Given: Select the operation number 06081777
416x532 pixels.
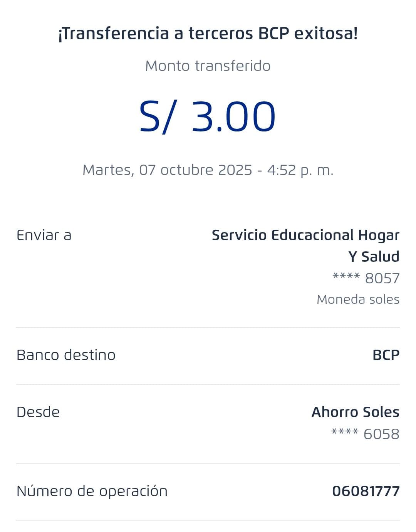Looking at the screenshot, I should point(366,491).
